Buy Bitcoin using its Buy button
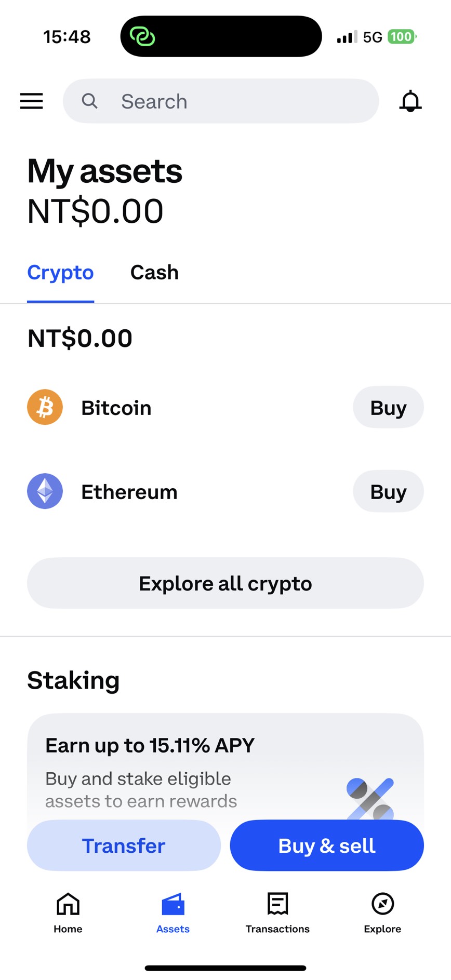 tap(388, 408)
